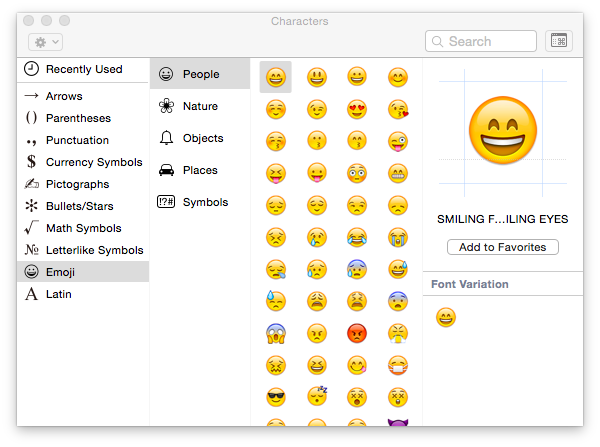600x447 pixels.
Task: Select the kiss-blowing face with heart emoji
Action: point(398,108)
